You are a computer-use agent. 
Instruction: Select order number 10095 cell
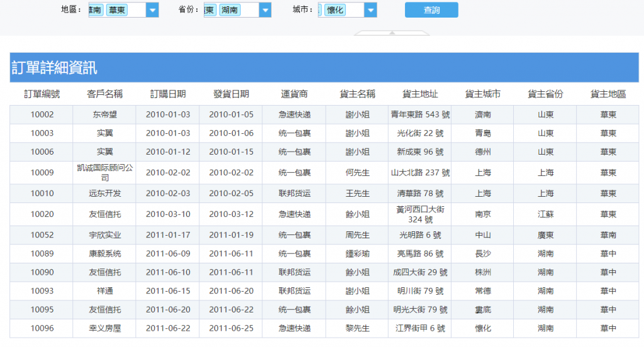click(x=42, y=310)
